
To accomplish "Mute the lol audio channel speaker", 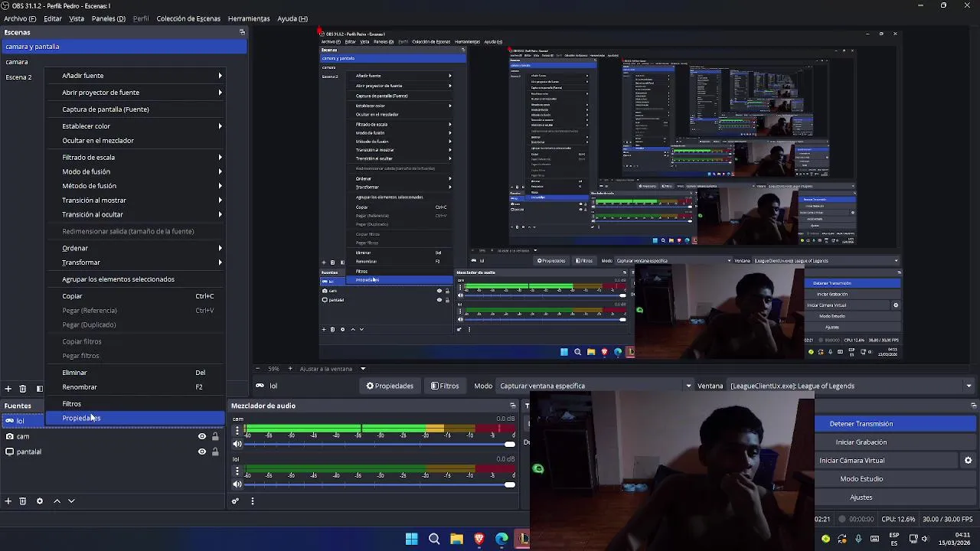I will [x=237, y=484].
